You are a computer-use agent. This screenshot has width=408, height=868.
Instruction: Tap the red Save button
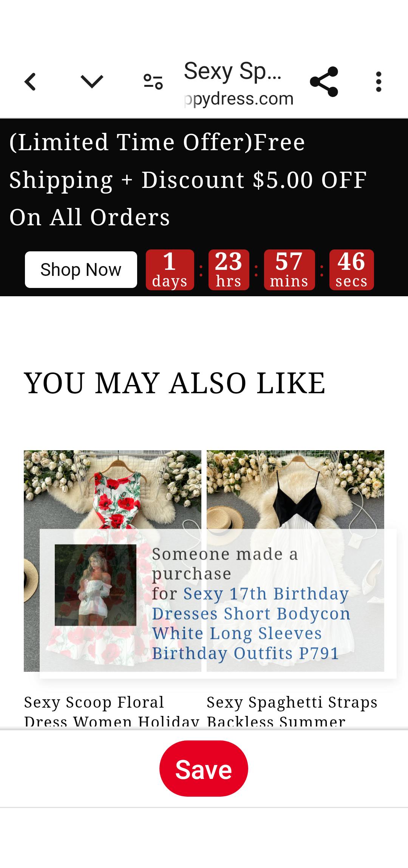pyautogui.click(x=204, y=768)
